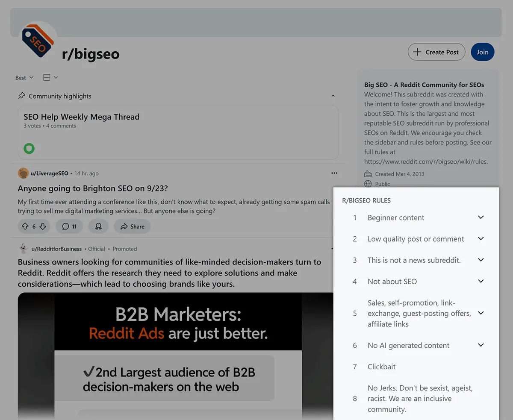Expand rule 1 Beginner content
This screenshot has width=513, height=420.
click(481, 217)
